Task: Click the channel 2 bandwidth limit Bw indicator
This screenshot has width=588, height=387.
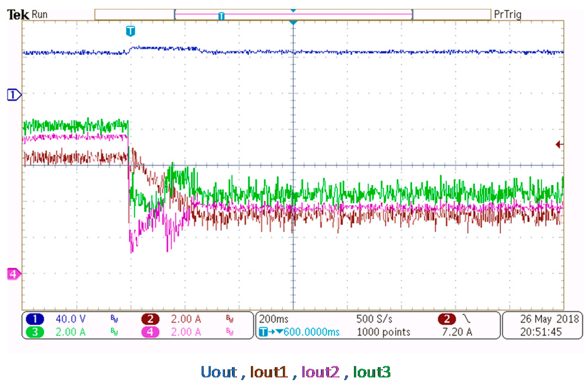Action: coord(229,319)
